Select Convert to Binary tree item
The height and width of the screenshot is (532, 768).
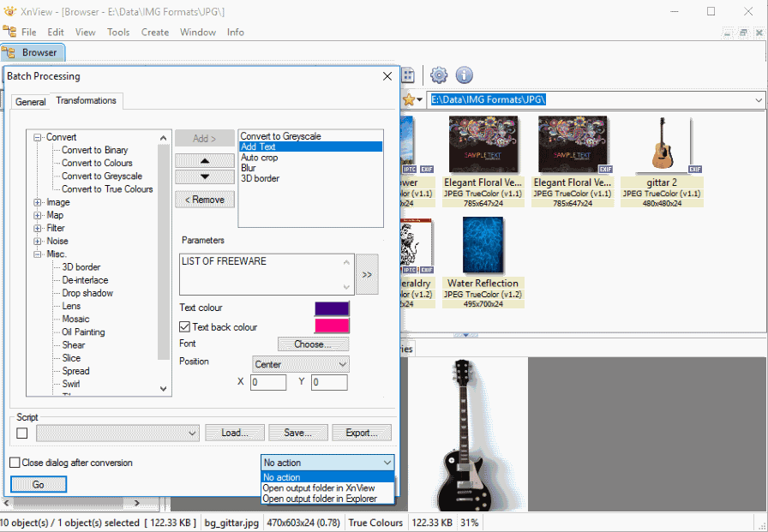tap(94, 150)
